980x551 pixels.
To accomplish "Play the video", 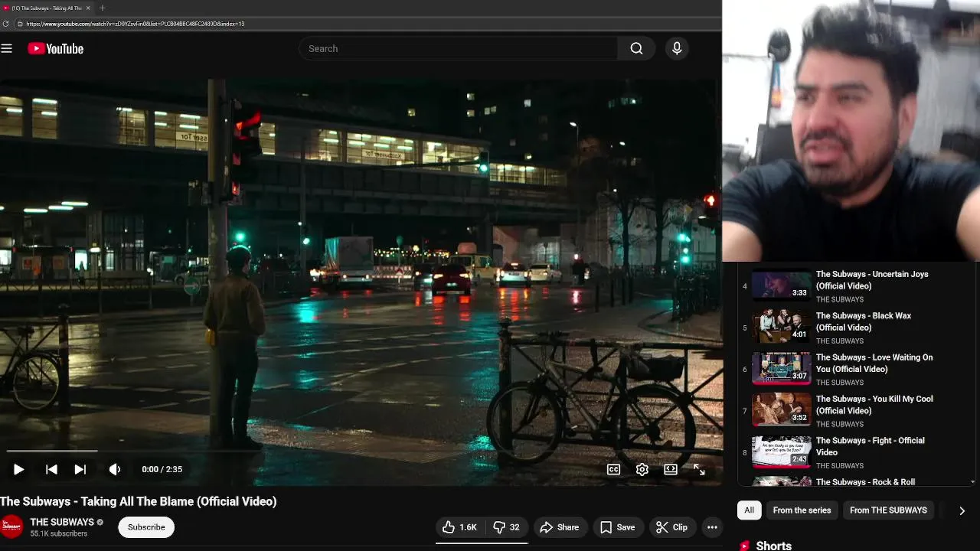I will click(18, 469).
